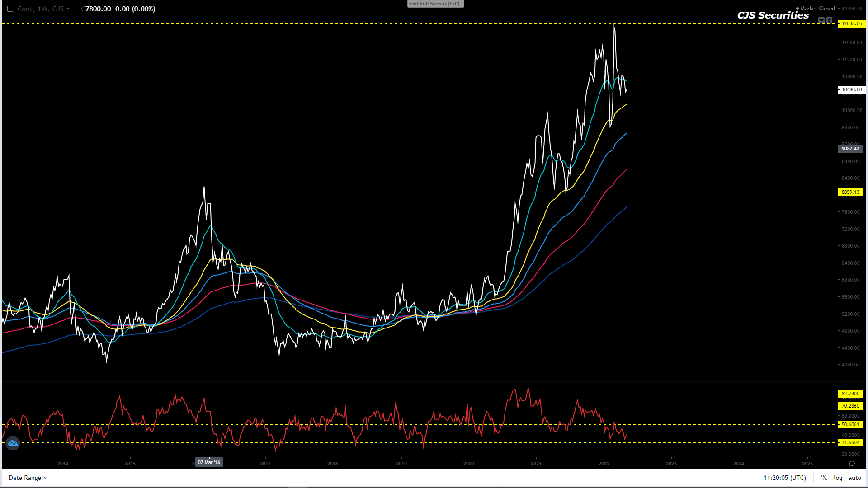This screenshot has height=488, width=868.
Task: Click the pane maximize up-down arrows icon
Action: (x=829, y=20)
